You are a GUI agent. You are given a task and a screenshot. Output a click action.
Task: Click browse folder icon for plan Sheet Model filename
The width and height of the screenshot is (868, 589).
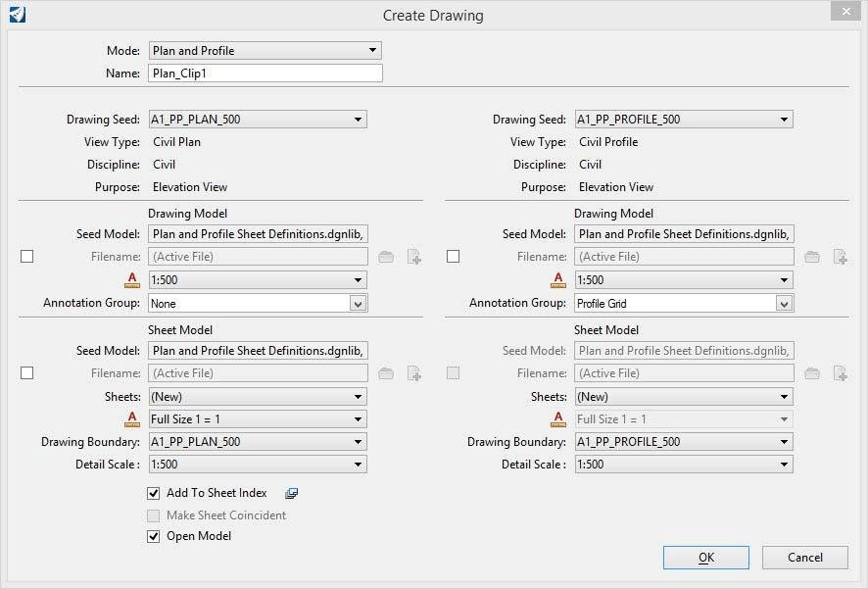386,373
